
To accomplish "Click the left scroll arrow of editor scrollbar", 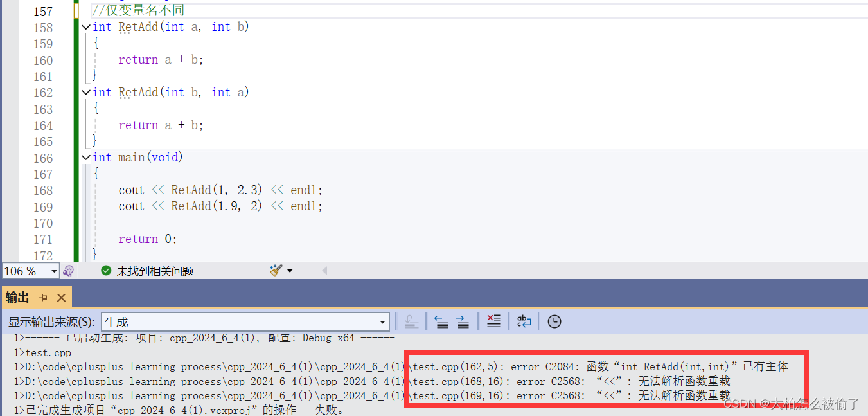I will click(324, 271).
